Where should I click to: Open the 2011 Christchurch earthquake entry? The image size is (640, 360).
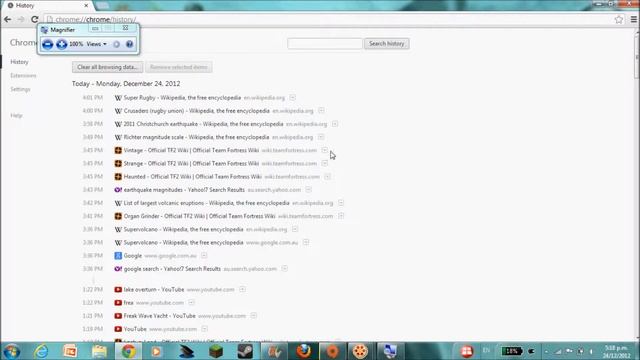click(x=203, y=124)
